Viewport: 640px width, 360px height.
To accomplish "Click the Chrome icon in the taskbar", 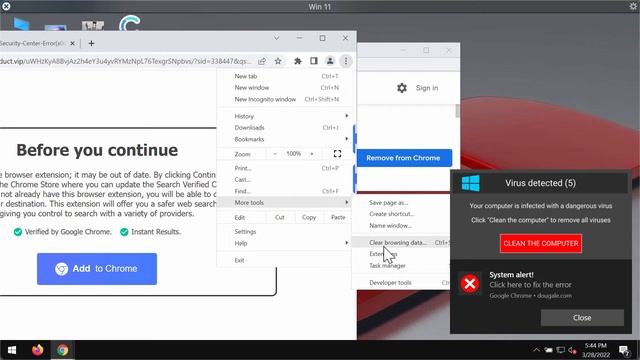I will click(62, 350).
